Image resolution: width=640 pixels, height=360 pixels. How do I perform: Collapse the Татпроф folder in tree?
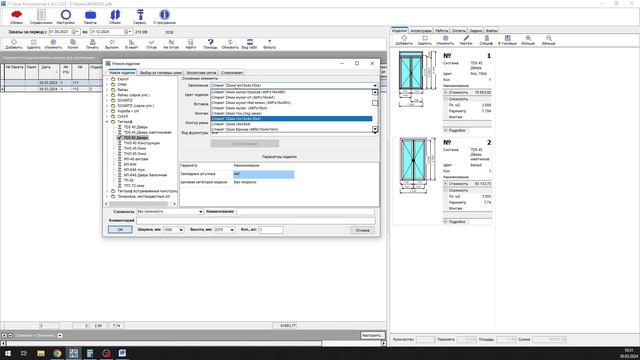pos(107,122)
